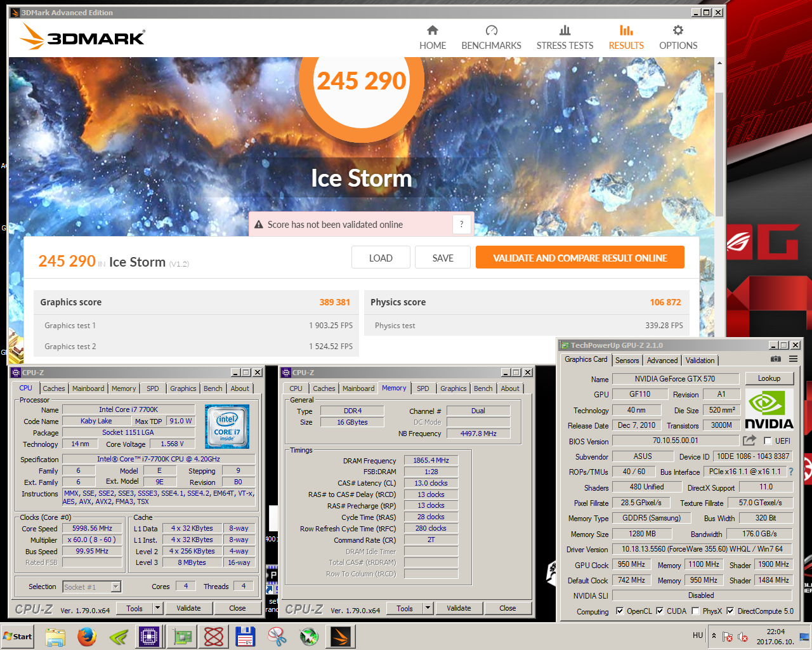Open GPU-Z hamburger menu
This screenshot has width=812, height=650.
click(x=793, y=359)
